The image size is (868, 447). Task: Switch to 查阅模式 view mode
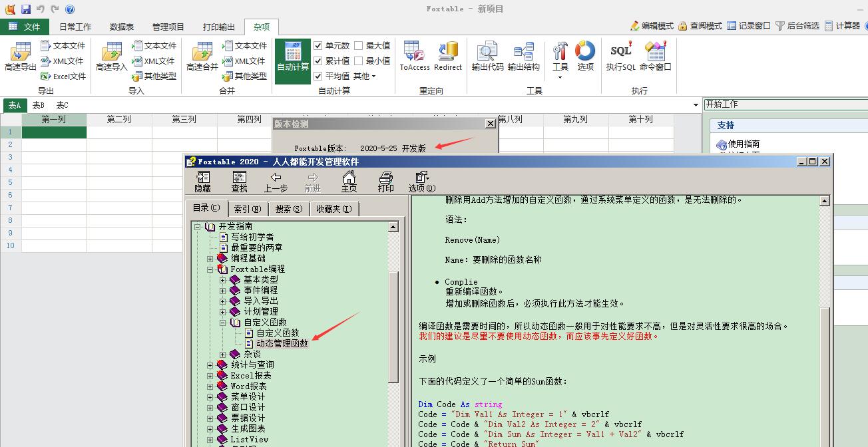pos(700,26)
